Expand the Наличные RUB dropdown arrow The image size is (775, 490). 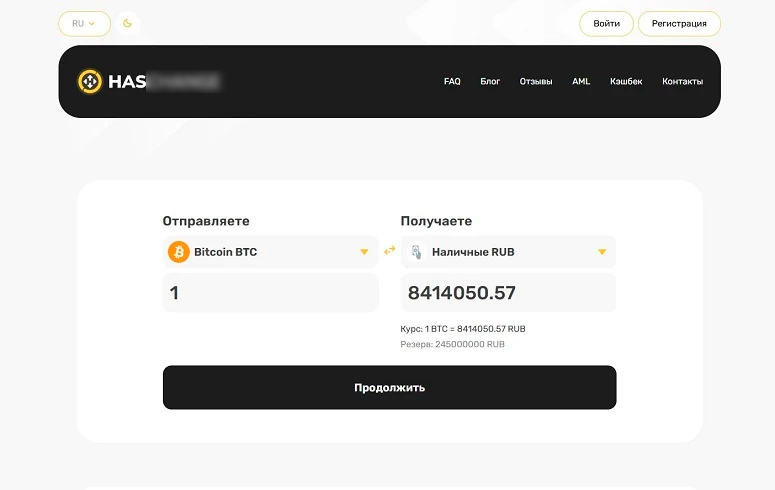tap(602, 252)
